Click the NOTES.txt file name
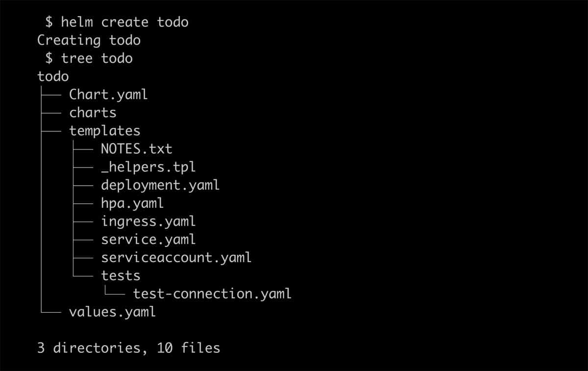 tap(137, 148)
